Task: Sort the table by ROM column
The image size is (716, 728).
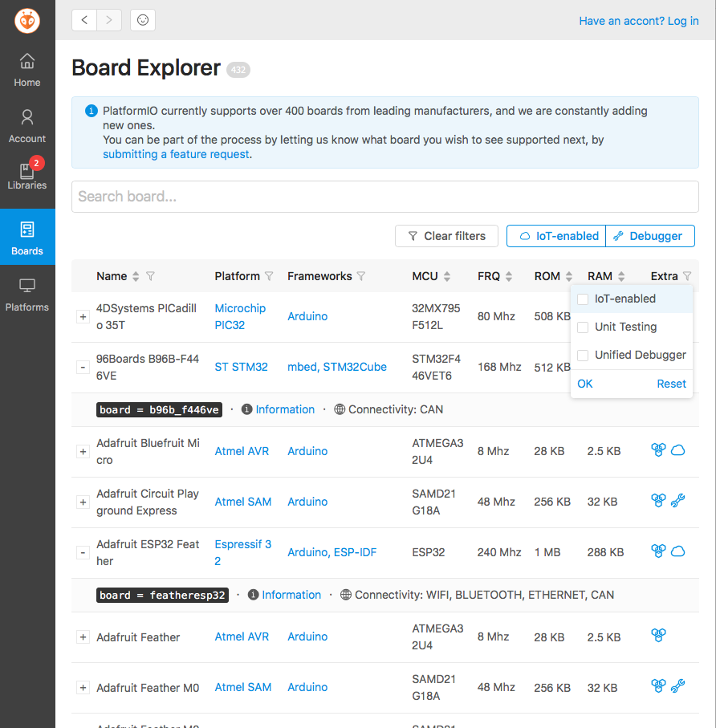Action: click(x=569, y=276)
